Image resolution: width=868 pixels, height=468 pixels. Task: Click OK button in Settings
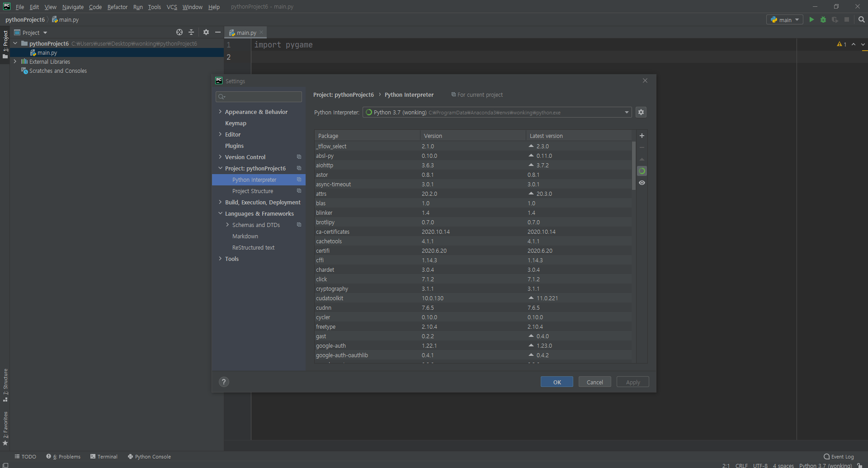(x=557, y=382)
